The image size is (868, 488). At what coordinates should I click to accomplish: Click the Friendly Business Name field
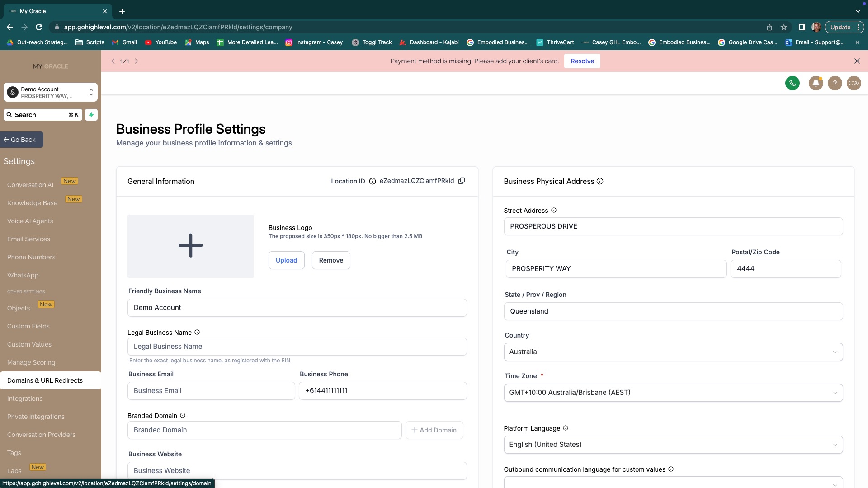point(297,308)
